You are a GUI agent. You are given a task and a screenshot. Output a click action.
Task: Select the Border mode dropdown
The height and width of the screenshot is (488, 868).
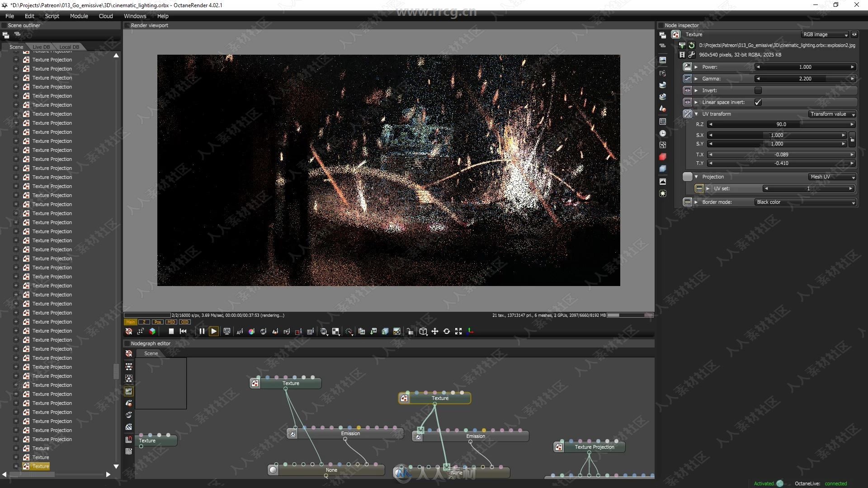pos(804,202)
